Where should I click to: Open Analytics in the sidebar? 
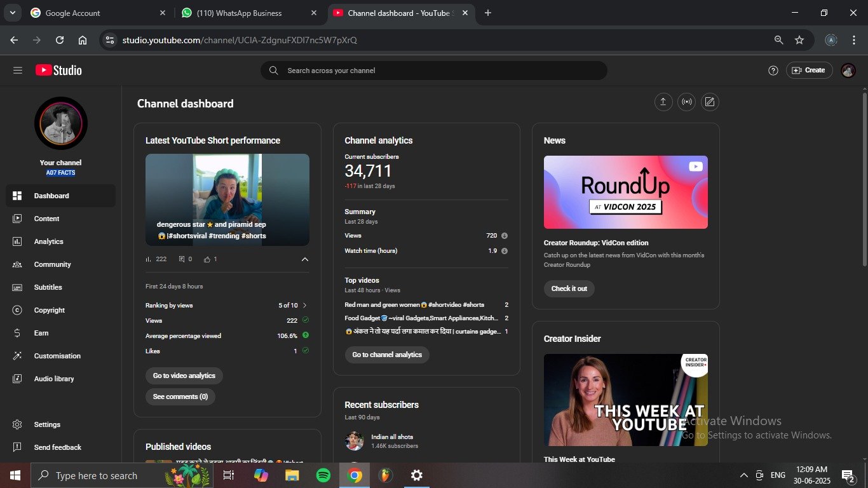(60, 241)
